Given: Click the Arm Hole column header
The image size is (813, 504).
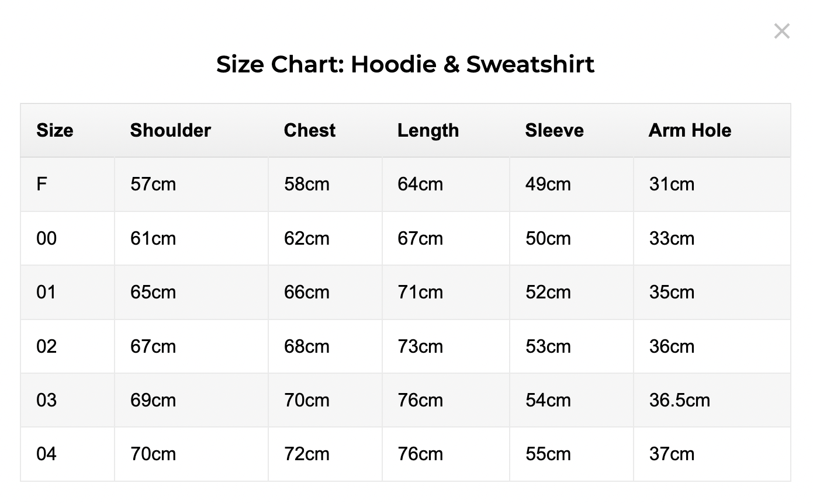Looking at the screenshot, I should tap(690, 130).
